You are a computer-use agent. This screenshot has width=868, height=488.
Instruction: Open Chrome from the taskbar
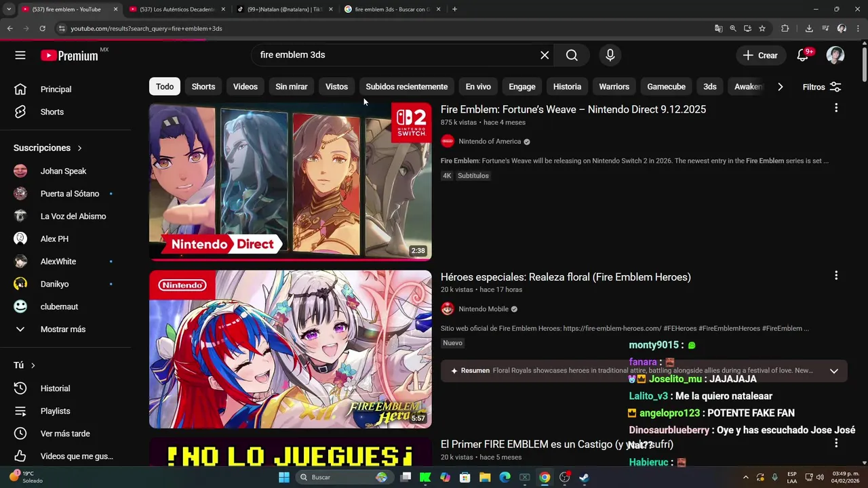click(545, 477)
